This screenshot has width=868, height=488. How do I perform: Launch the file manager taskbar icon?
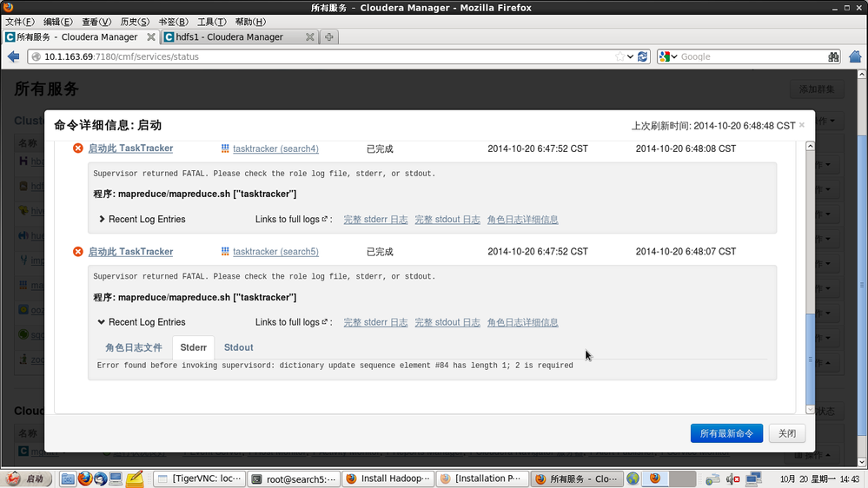pos(68,478)
